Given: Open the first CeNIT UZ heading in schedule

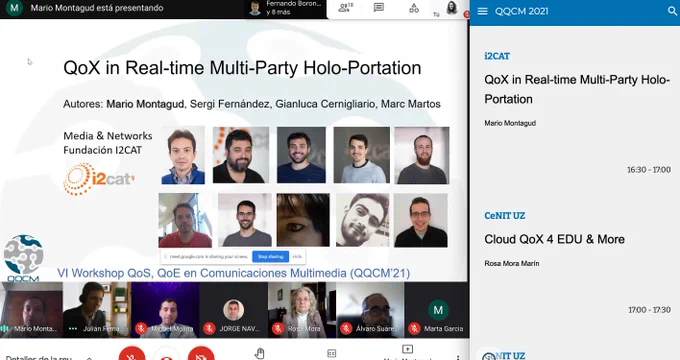Looking at the screenshot, I should [x=505, y=216].
